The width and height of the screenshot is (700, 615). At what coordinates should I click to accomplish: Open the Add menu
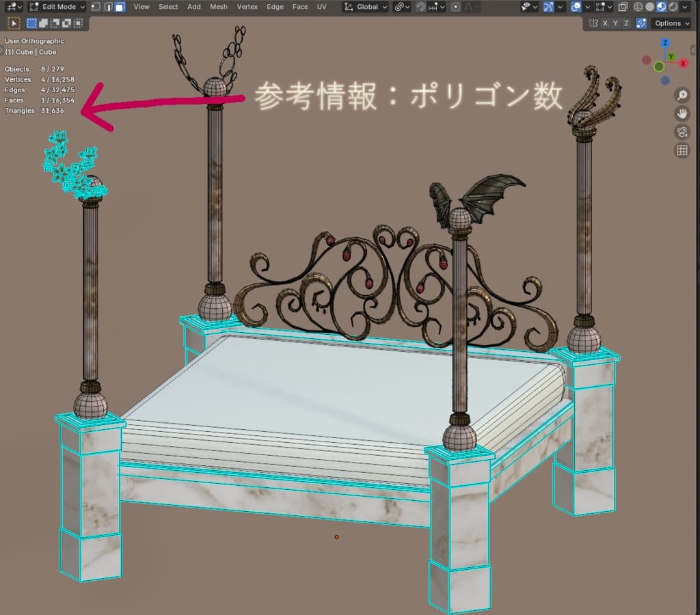click(193, 6)
